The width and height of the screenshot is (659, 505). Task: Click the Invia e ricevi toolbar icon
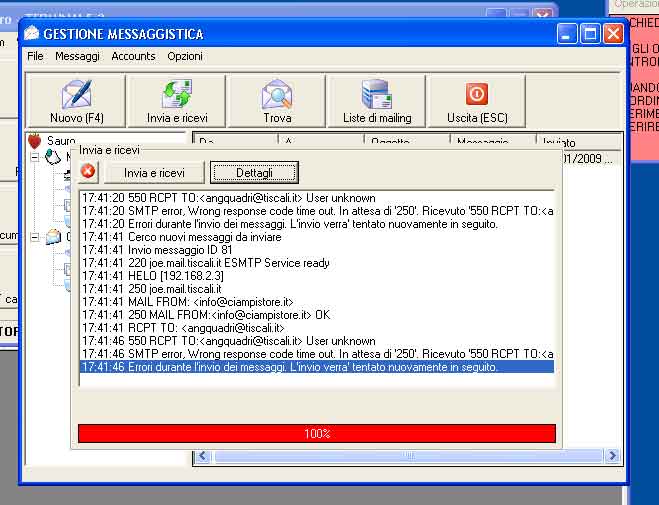coord(177,101)
